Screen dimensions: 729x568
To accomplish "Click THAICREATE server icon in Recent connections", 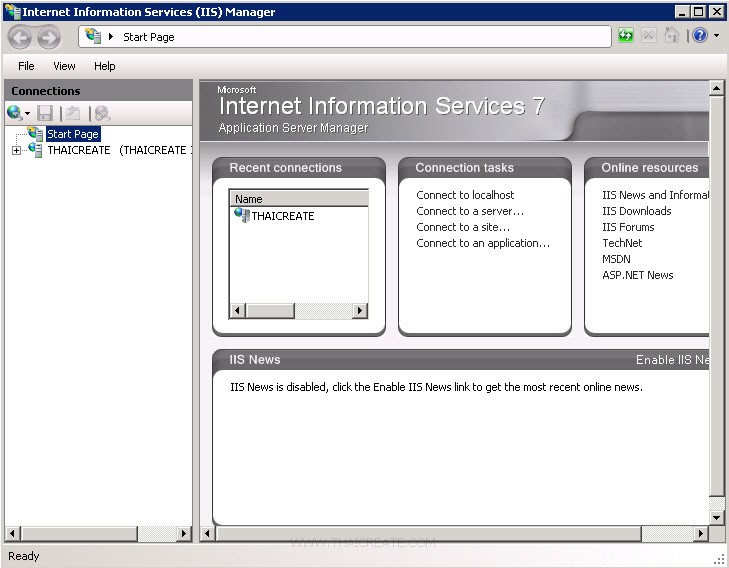I will [x=242, y=215].
